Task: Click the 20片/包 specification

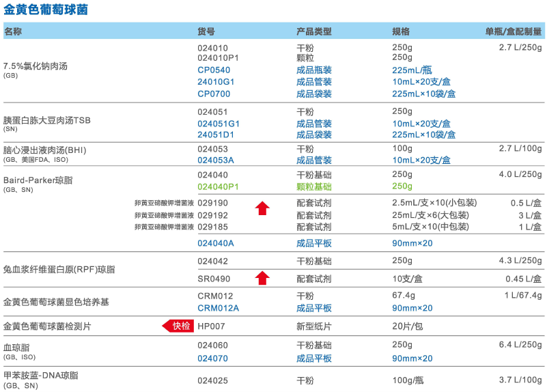Action: [408, 326]
